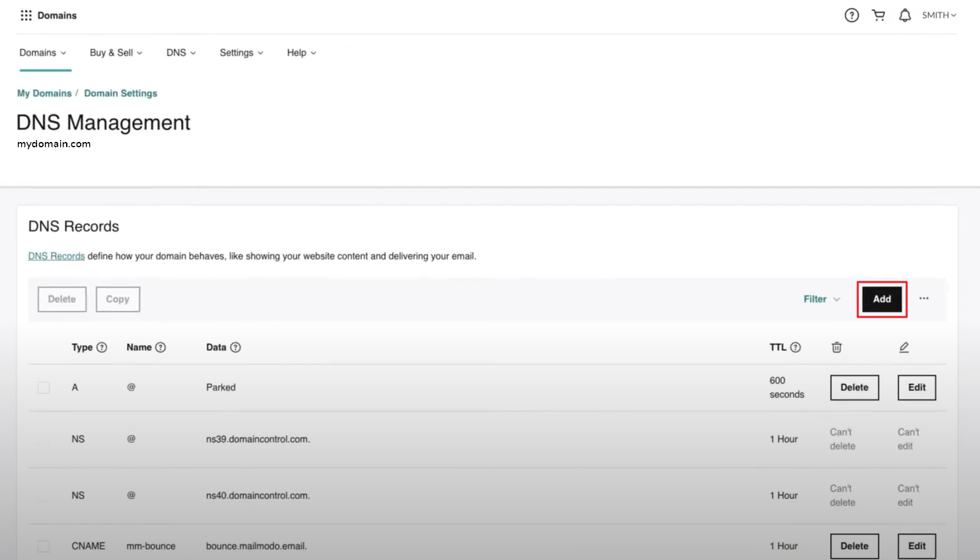Viewport: 980px width, 560px height.
Task: Click the black Add button
Action: click(882, 299)
